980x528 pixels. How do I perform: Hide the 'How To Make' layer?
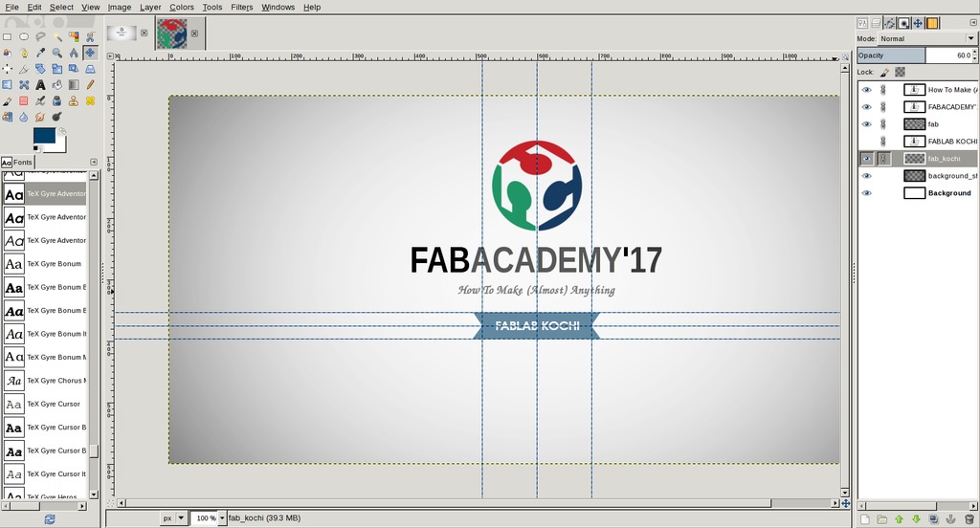point(866,90)
